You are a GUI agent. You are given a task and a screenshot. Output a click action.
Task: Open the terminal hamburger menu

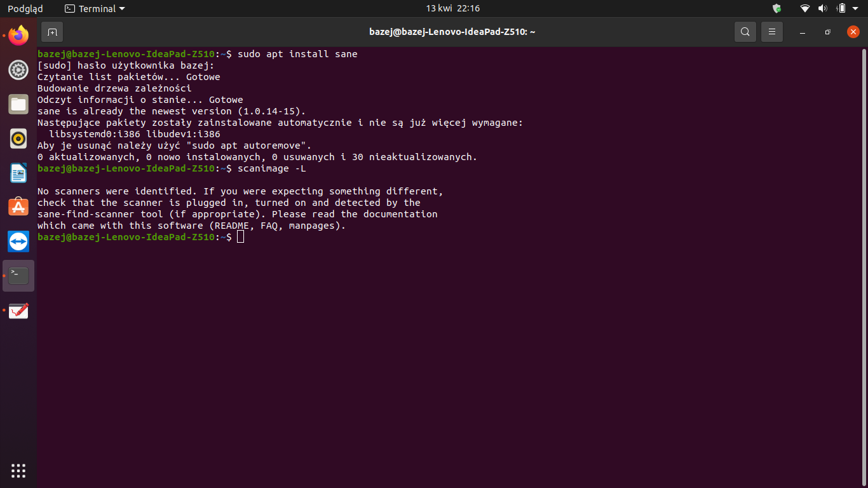pyautogui.click(x=772, y=32)
